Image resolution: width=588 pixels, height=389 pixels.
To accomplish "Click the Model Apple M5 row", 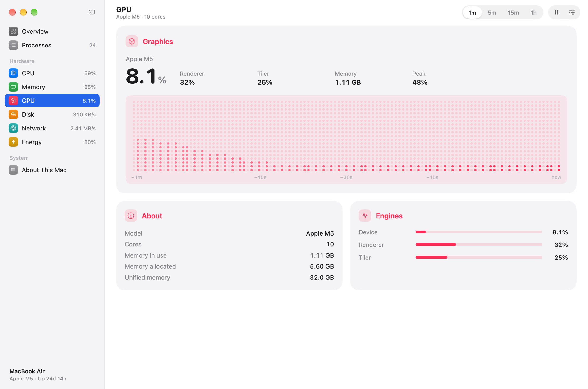I will coord(229,233).
